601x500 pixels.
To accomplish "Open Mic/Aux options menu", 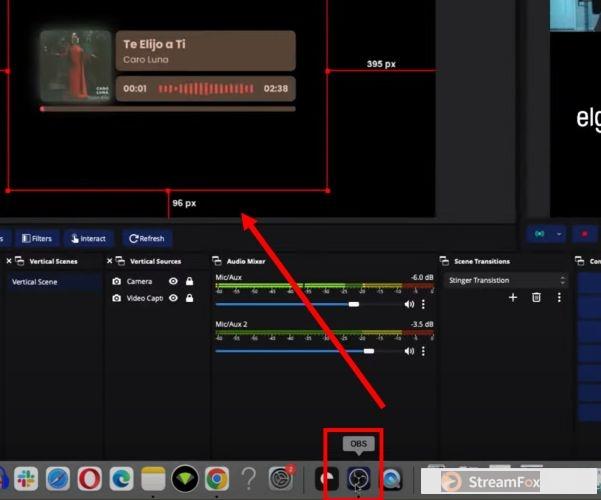I will point(423,304).
